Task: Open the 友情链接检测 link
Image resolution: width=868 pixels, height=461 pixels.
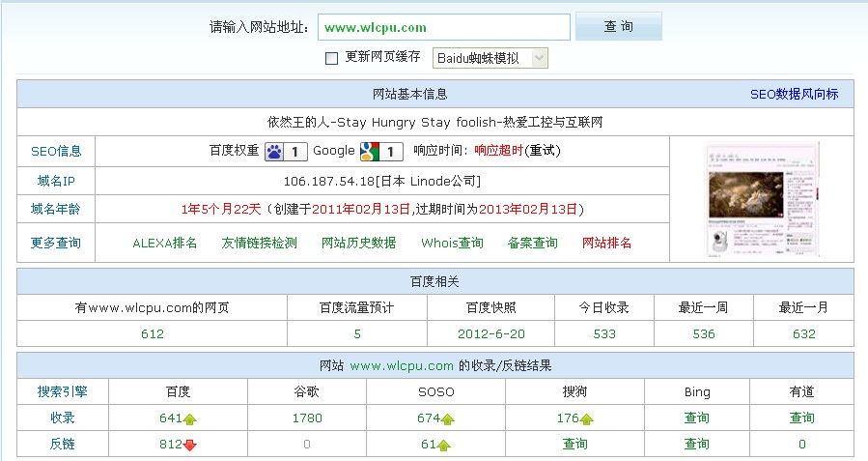Action: pos(259,243)
